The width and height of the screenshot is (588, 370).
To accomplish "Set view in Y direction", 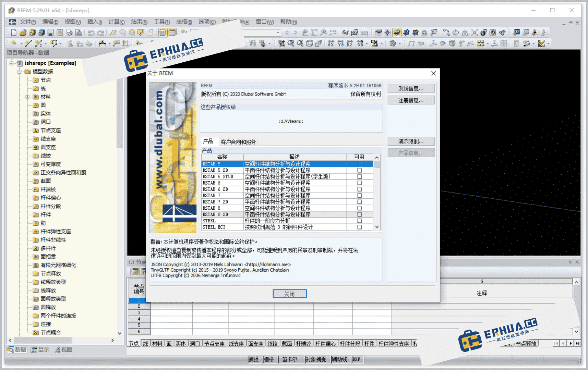I will (x=340, y=44).
